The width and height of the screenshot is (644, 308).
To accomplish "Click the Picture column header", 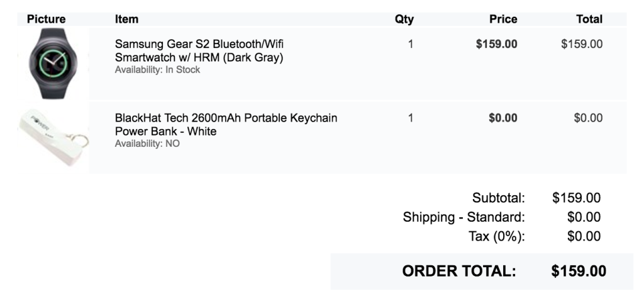I will pos(47,20).
